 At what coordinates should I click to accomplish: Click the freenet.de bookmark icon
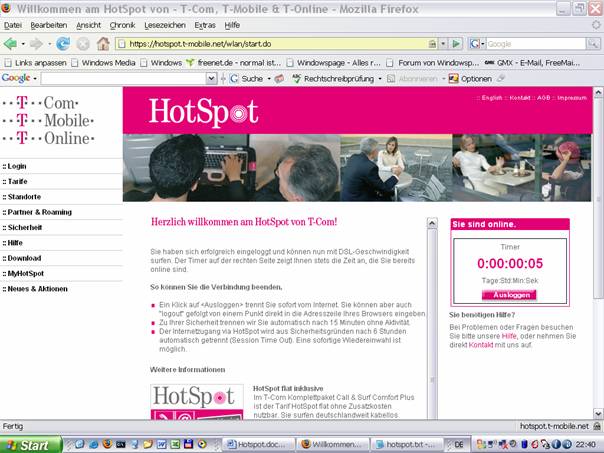(190, 62)
